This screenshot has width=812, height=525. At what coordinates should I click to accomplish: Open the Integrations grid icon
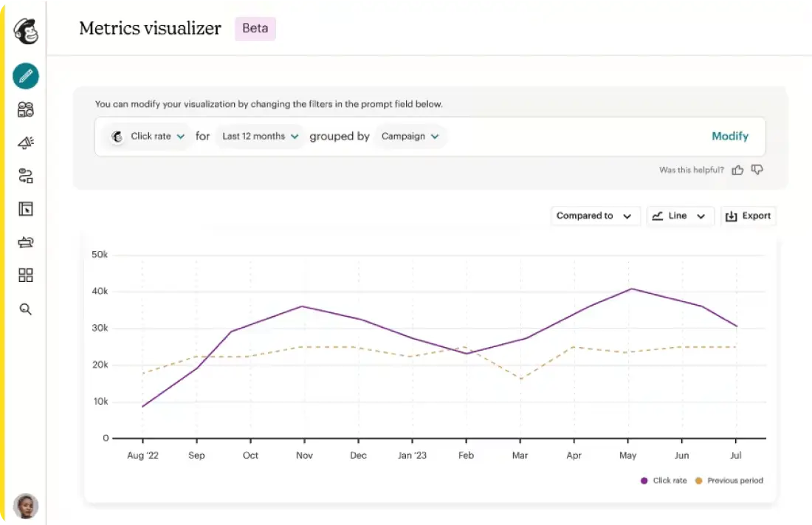pos(26,275)
